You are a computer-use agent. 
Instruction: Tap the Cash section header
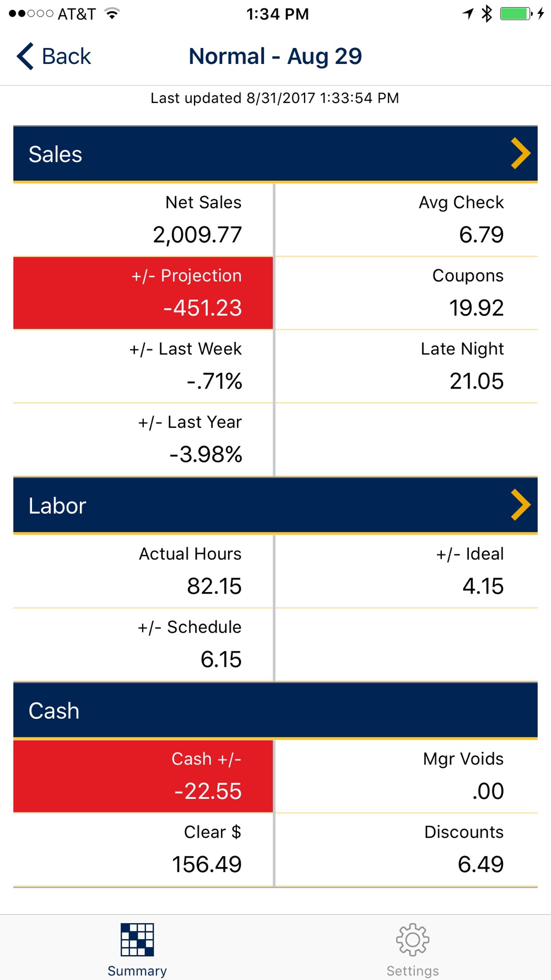point(275,710)
